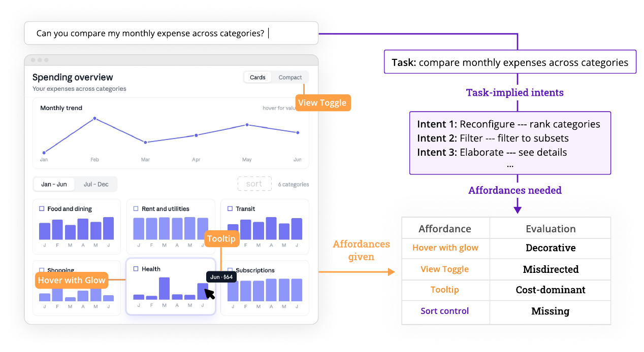Click the Mar data point on Monthly trend
The image size is (644, 352).
(145, 142)
